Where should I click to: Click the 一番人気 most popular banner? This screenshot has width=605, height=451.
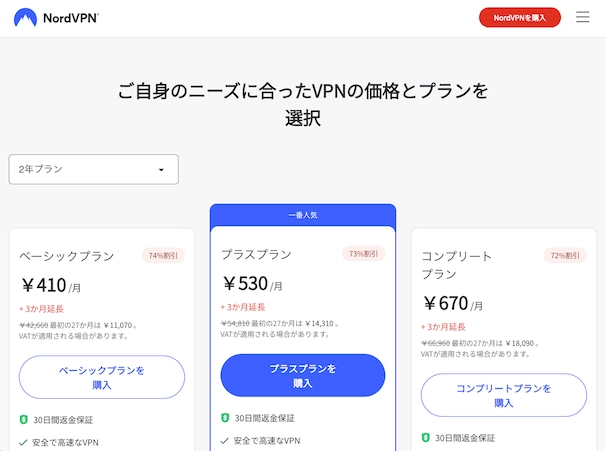(302, 215)
